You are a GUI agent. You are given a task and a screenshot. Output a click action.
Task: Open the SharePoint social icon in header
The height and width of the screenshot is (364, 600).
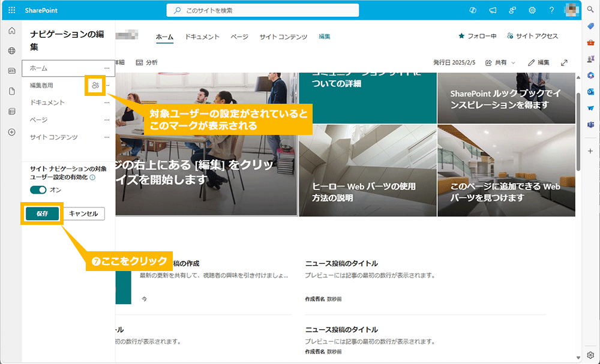point(512,10)
